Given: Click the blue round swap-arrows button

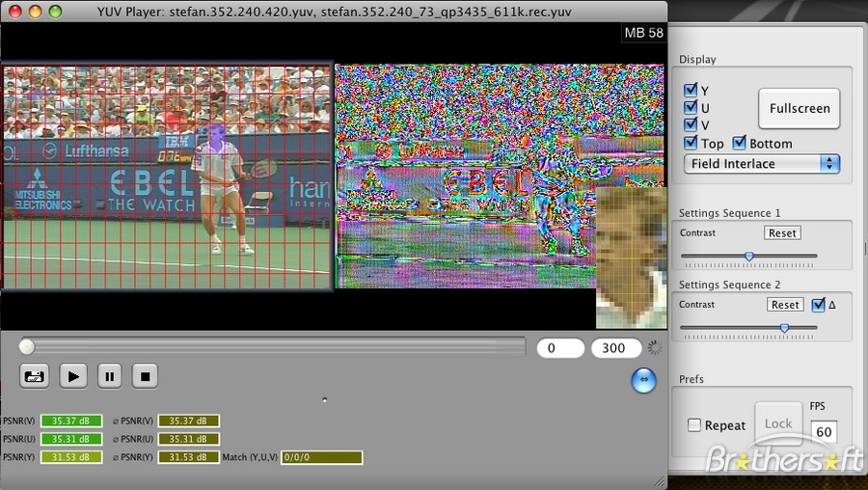Looking at the screenshot, I should tap(644, 380).
